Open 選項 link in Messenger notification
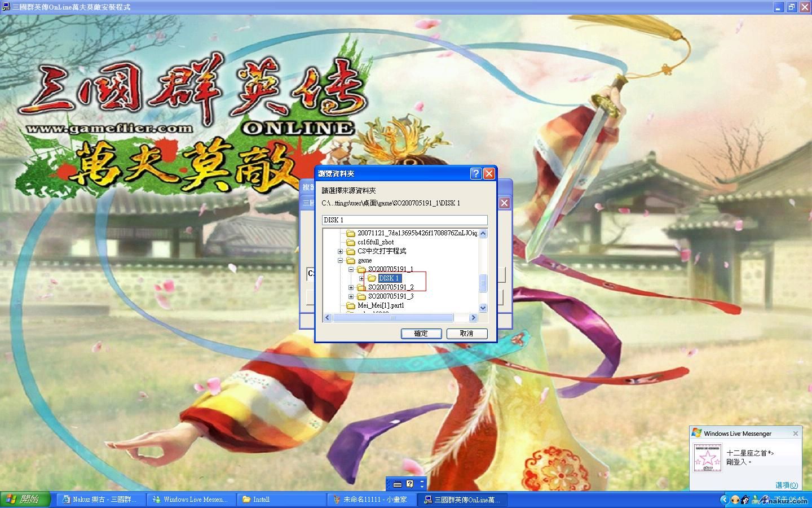812x508 pixels. 787,485
